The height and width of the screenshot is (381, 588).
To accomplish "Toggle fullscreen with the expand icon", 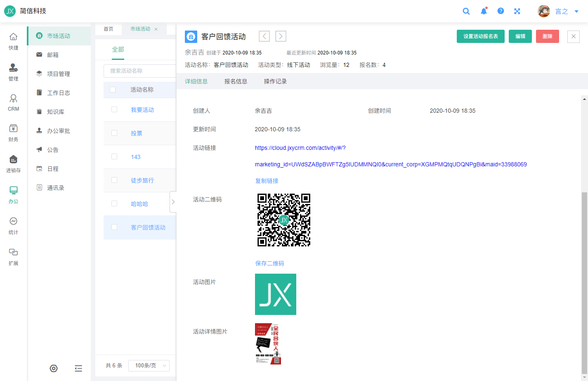I will click(x=517, y=11).
